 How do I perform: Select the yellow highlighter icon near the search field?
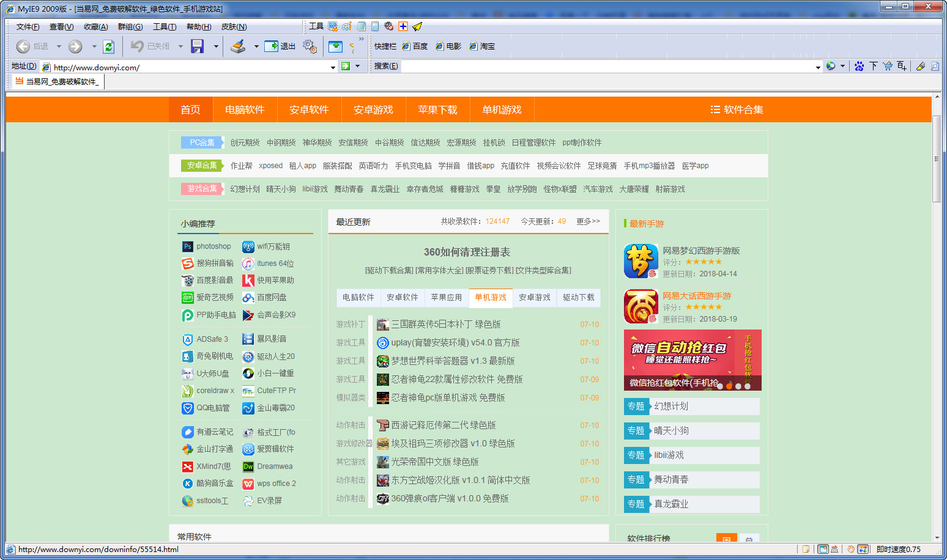pos(920,65)
